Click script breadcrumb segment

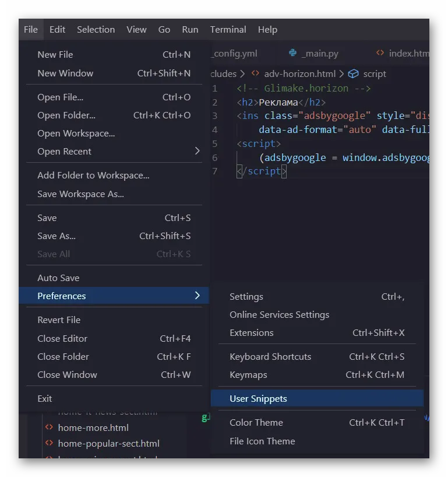tap(375, 74)
